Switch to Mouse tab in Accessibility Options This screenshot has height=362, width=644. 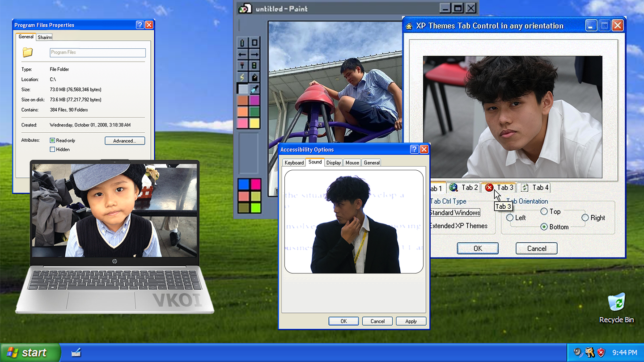coord(352,163)
